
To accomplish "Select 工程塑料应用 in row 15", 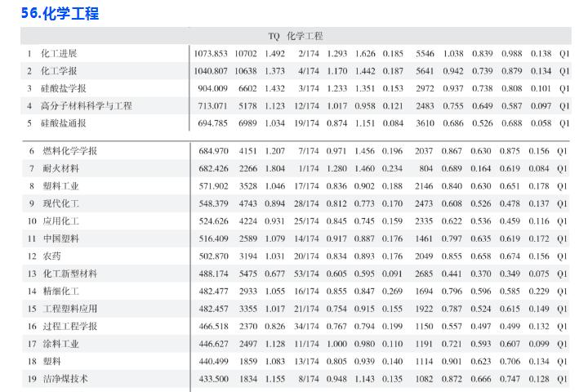I will click(x=69, y=309).
